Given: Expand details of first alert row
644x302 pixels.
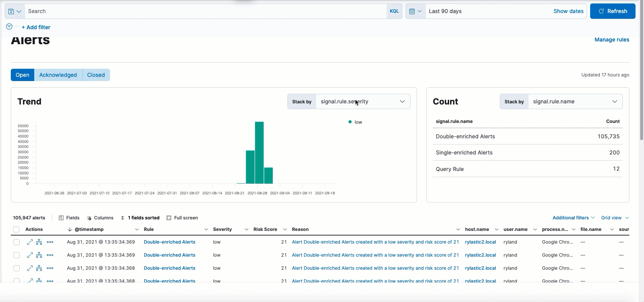Looking at the screenshot, I should click(30, 242).
